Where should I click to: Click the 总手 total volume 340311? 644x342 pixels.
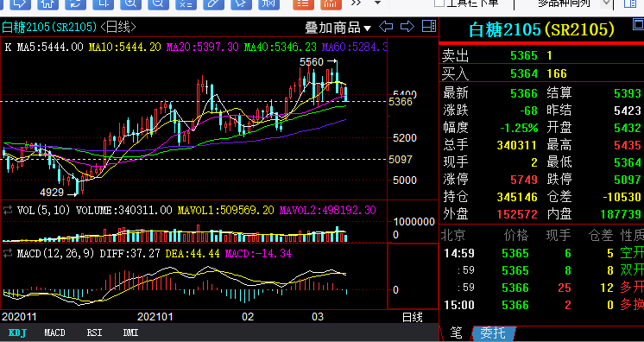[x=517, y=145]
